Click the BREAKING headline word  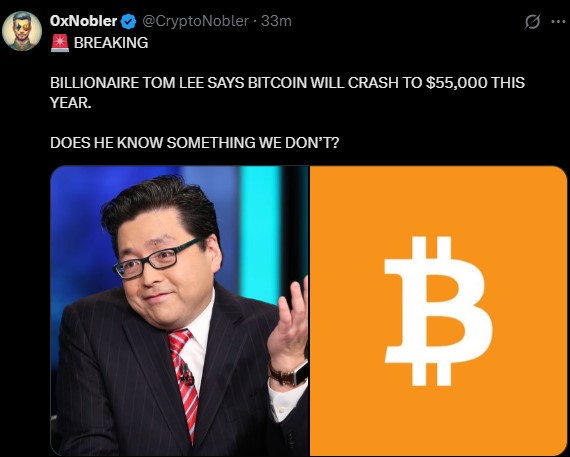coord(111,43)
